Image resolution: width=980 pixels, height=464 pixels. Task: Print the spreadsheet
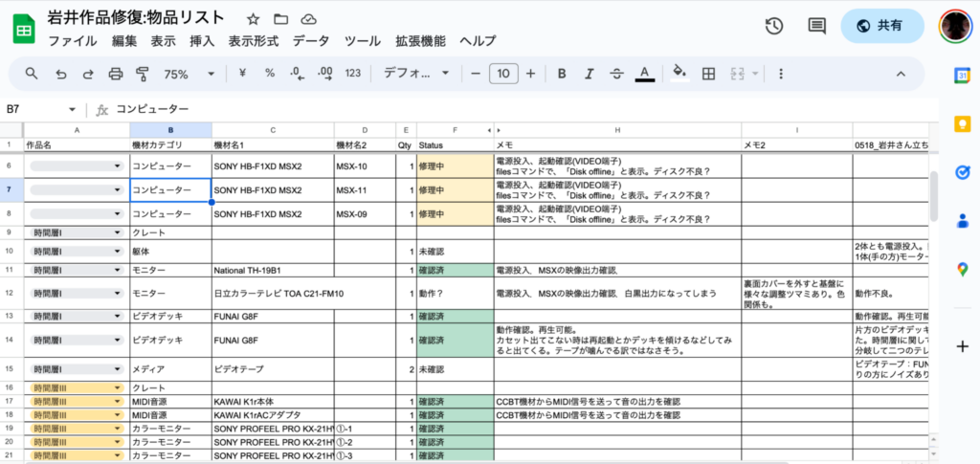point(116,74)
